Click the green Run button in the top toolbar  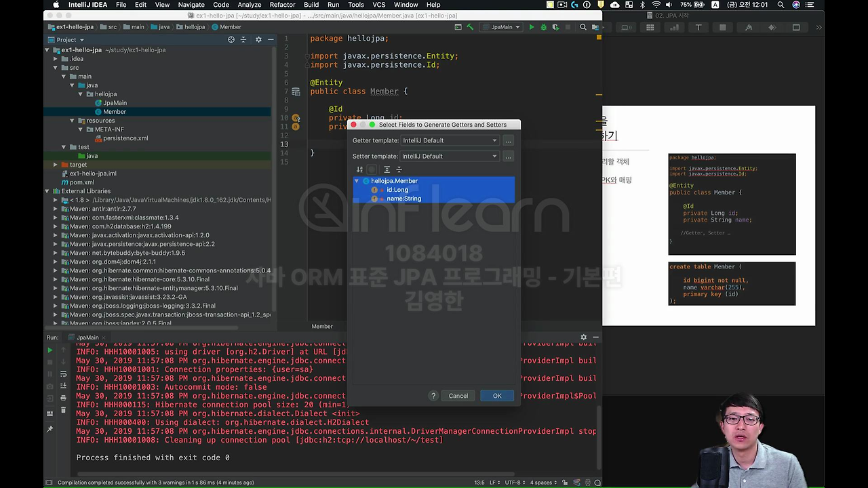[532, 27]
